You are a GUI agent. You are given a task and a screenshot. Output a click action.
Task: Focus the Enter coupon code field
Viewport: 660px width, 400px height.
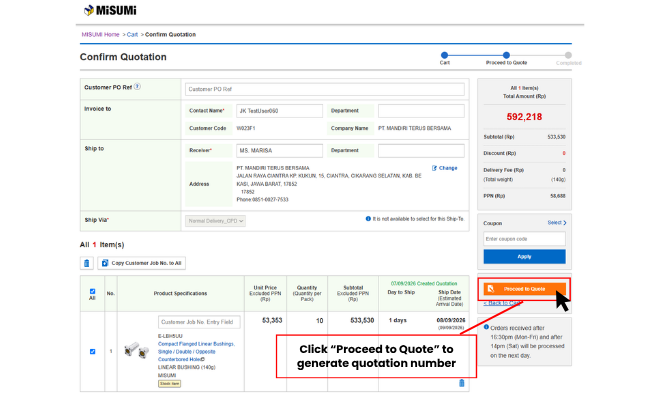coord(524,239)
